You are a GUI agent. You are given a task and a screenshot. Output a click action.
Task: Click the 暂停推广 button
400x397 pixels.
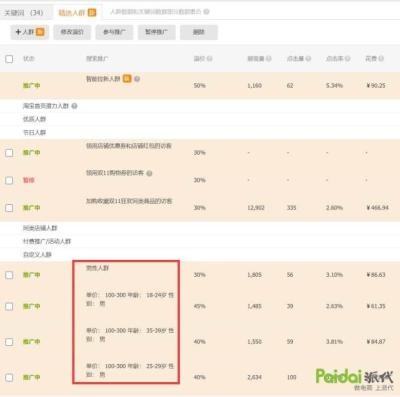(x=157, y=32)
